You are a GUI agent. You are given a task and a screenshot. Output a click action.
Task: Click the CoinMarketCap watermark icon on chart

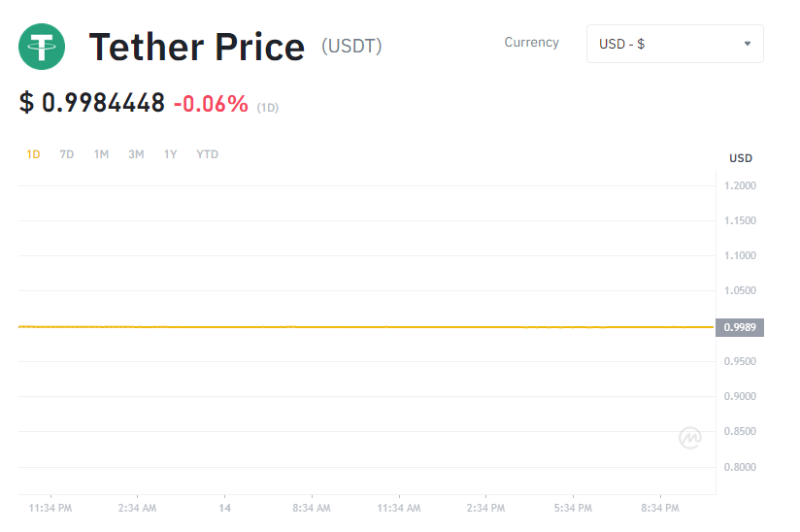689,438
